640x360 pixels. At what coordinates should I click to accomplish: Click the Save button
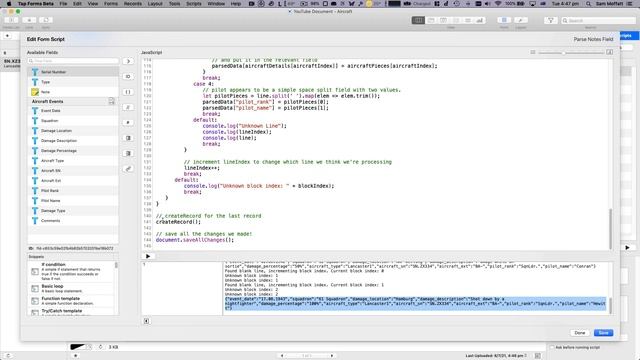point(603,333)
